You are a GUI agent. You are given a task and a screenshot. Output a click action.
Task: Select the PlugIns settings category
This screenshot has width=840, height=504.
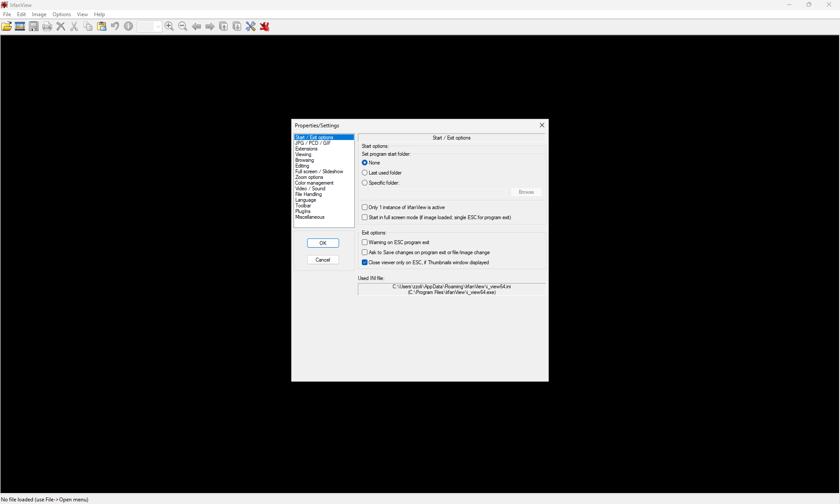click(x=324, y=211)
